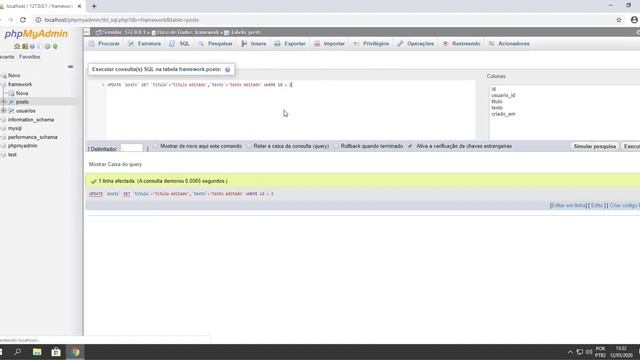Go to the Insere tab

point(254,44)
